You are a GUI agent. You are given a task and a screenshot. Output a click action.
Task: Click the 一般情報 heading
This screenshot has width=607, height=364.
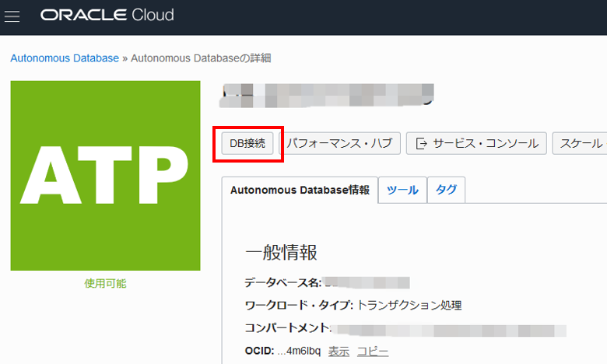point(281,252)
